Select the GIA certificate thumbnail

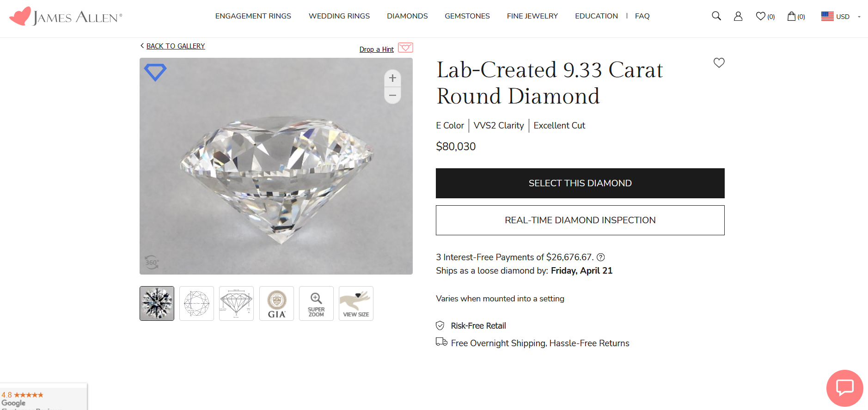[x=276, y=303]
